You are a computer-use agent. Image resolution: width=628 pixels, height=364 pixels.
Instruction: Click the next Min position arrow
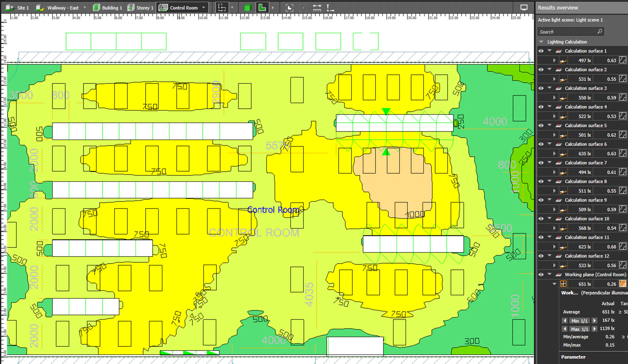click(x=595, y=321)
